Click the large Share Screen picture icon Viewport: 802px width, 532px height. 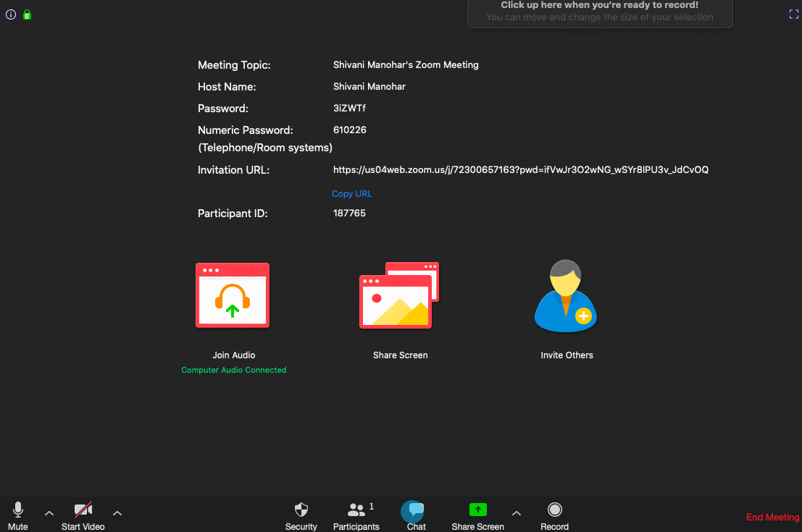coord(399,295)
